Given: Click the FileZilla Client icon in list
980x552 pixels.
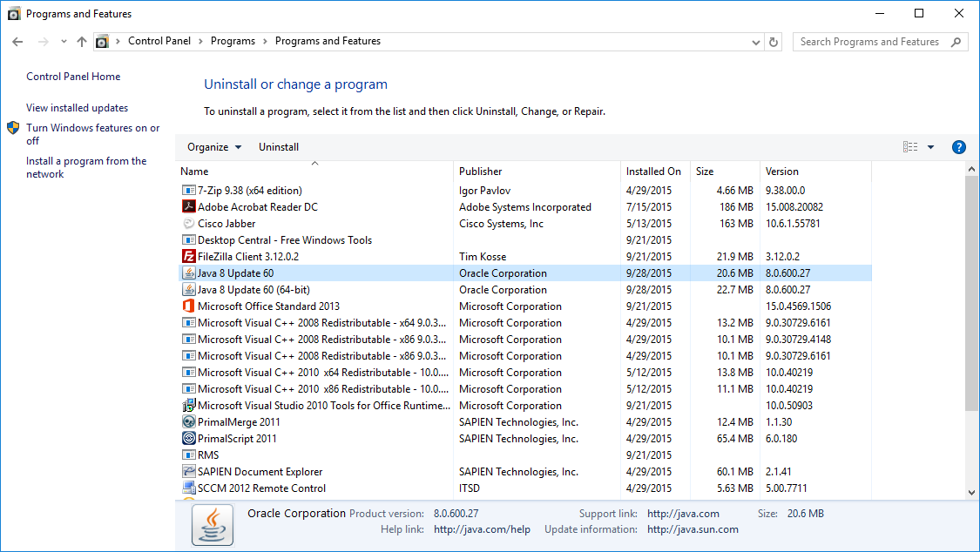Looking at the screenshot, I should point(188,257).
